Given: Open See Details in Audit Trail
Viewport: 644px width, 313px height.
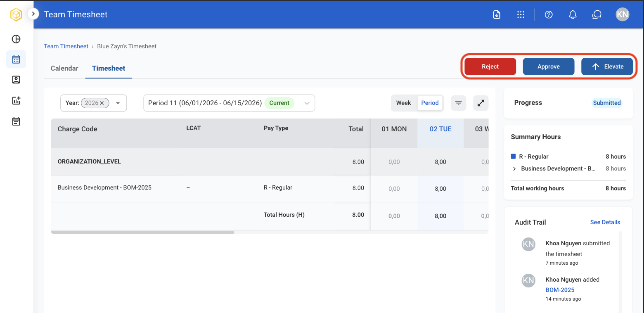Looking at the screenshot, I should (x=605, y=222).
